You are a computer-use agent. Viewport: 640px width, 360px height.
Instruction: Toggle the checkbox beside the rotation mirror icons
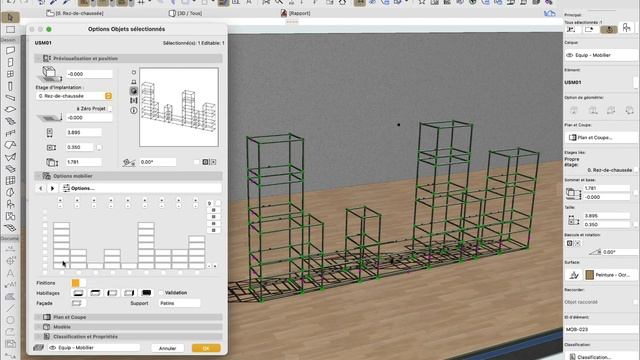coord(196,162)
